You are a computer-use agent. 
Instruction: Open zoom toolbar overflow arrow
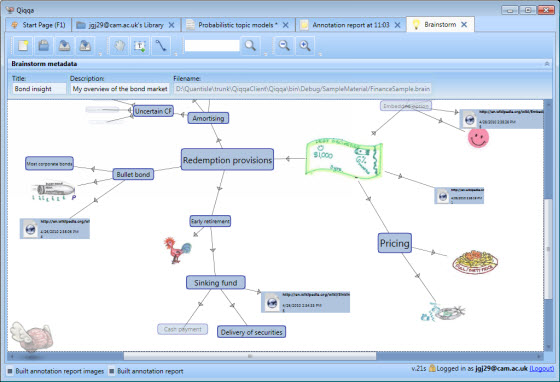pos(320,54)
